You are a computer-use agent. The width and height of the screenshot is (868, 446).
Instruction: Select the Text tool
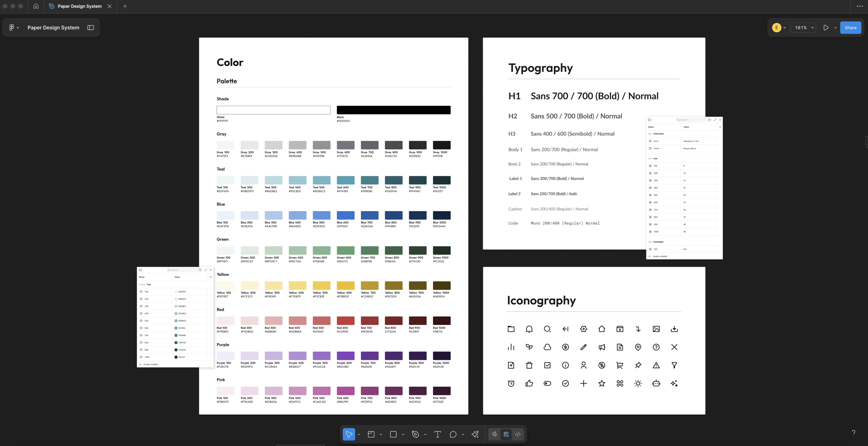coord(437,434)
